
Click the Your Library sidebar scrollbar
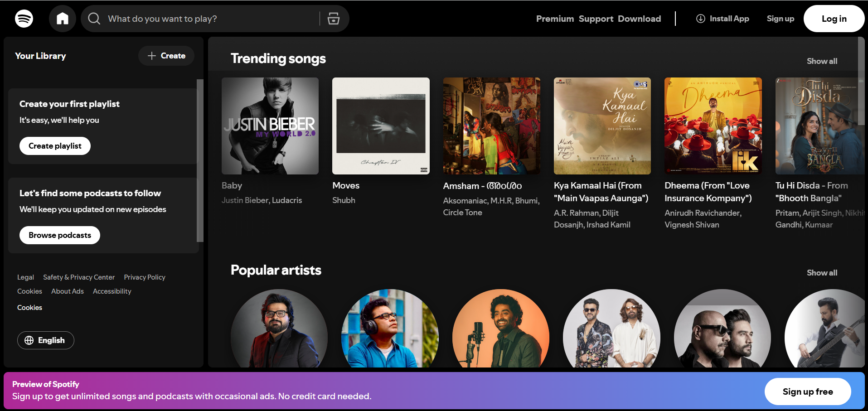click(x=200, y=161)
